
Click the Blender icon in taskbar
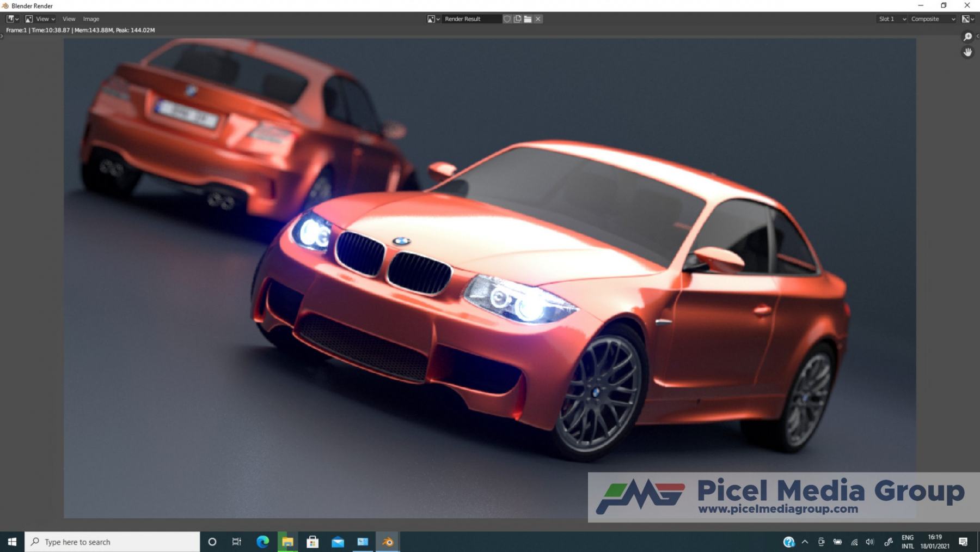pyautogui.click(x=388, y=542)
